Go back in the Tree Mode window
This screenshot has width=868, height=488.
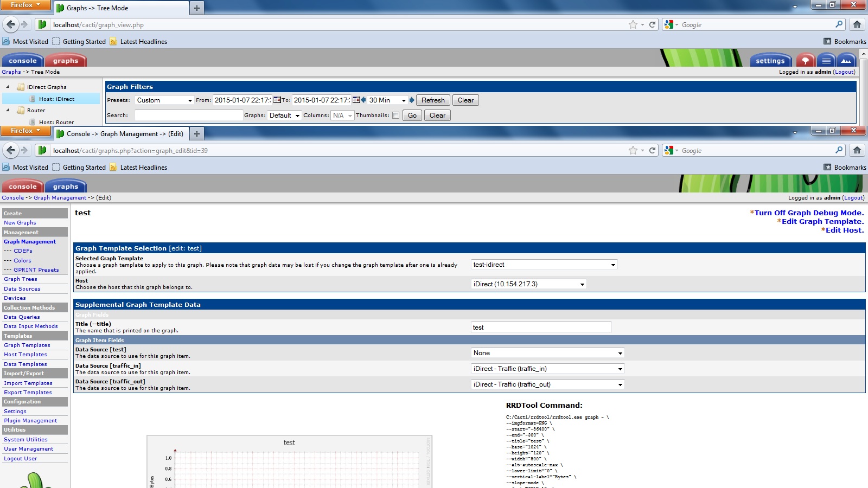click(11, 24)
